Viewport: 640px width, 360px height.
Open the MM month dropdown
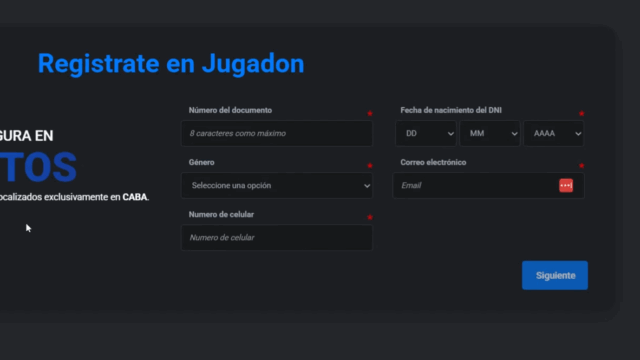[489, 133]
